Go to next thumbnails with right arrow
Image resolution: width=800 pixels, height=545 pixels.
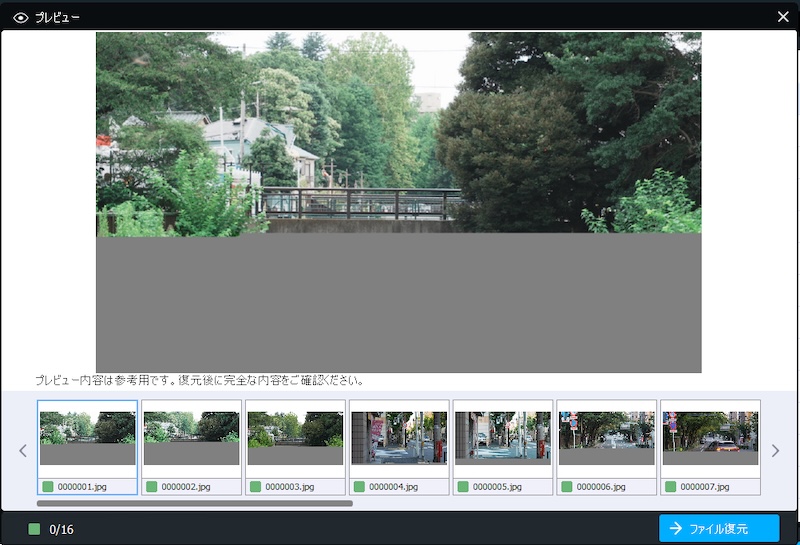tap(776, 451)
